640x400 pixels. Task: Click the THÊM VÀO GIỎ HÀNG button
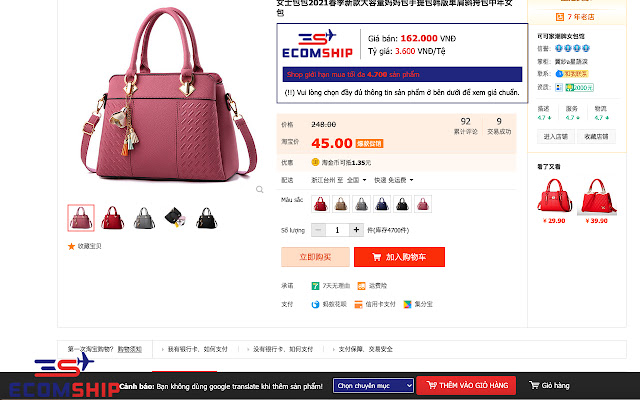pyautogui.click(x=466, y=385)
